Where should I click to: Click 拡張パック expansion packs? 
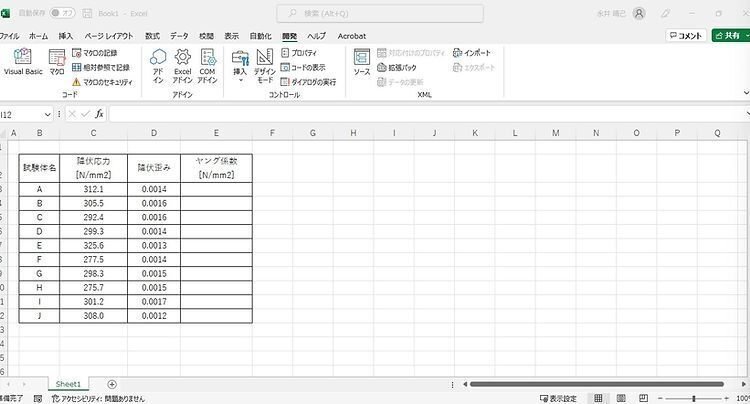coord(397,67)
